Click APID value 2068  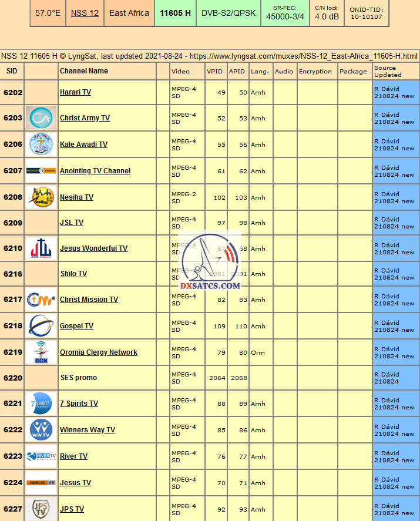click(x=238, y=378)
